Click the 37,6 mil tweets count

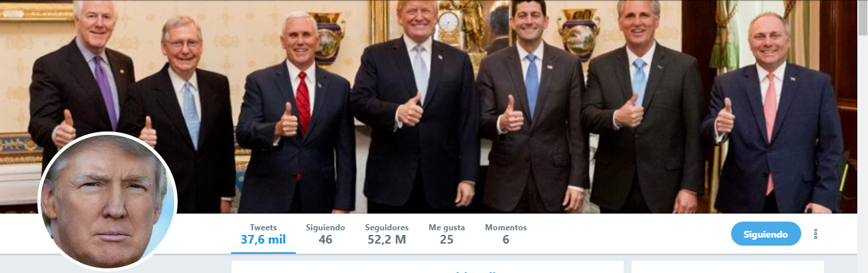coord(263,240)
